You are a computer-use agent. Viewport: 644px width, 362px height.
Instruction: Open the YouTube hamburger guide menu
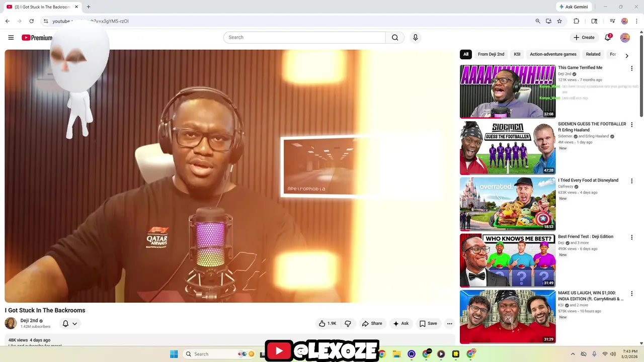coord(11,37)
